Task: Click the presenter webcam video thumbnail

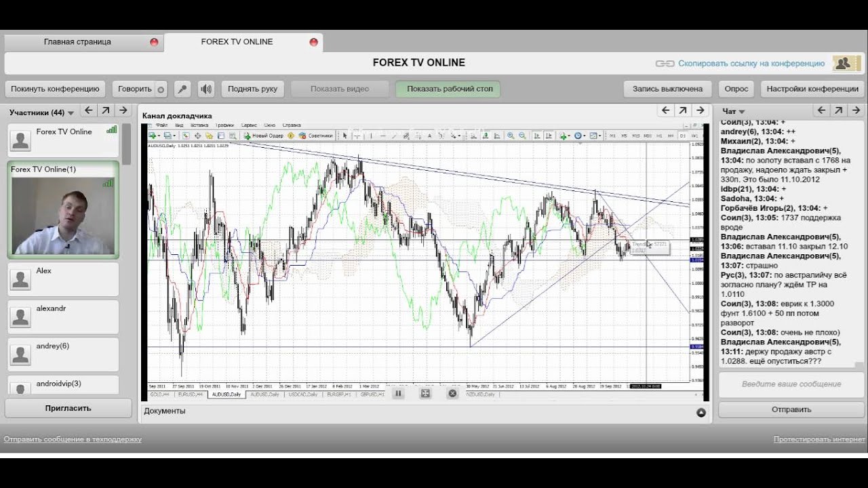Action: point(63,216)
